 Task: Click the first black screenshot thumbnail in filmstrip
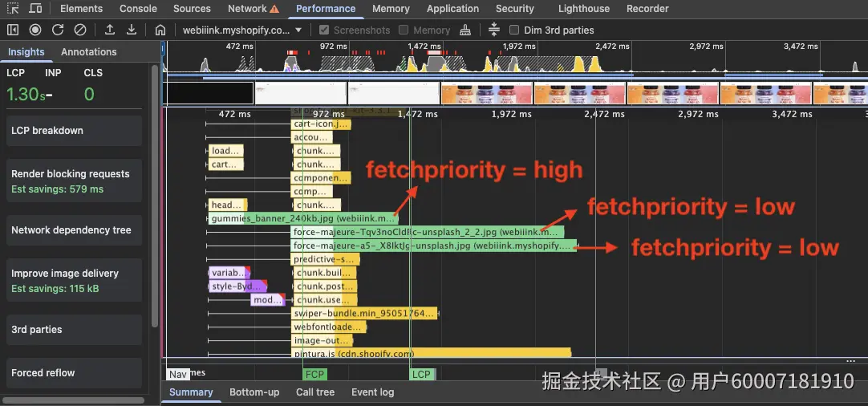[209, 93]
